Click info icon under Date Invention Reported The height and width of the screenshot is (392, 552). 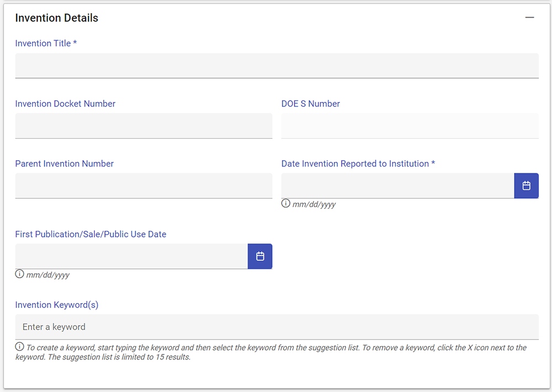pos(285,204)
